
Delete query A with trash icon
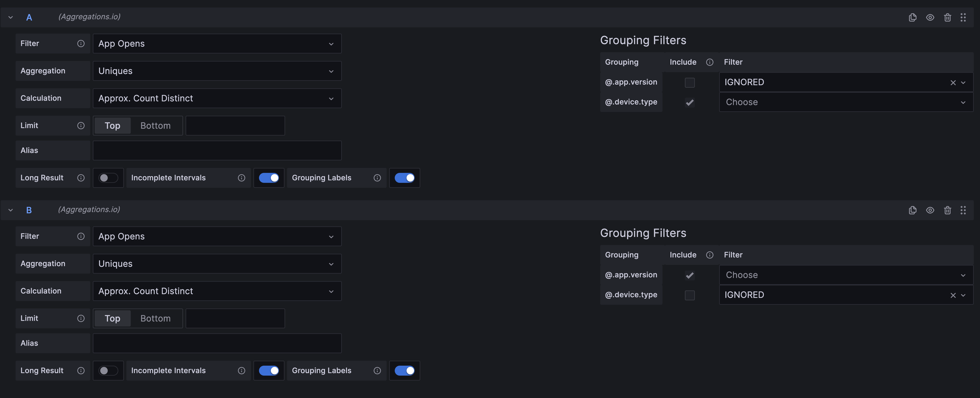947,17
